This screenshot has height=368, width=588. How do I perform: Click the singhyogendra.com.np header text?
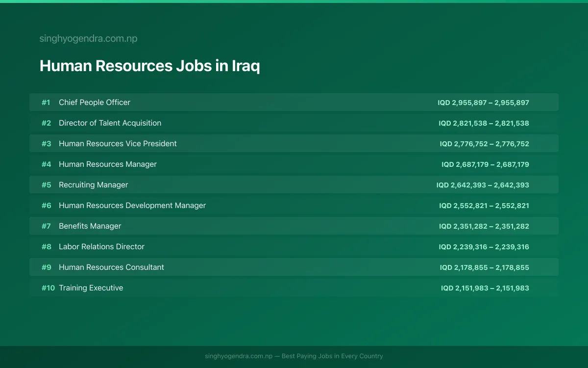click(x=88, y=39)
